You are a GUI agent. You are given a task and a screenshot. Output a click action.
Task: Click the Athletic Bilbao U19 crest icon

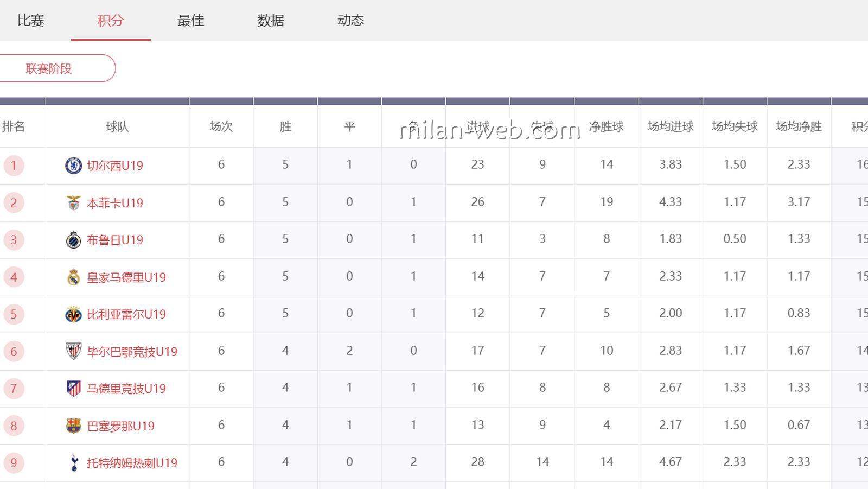[73, 352]
